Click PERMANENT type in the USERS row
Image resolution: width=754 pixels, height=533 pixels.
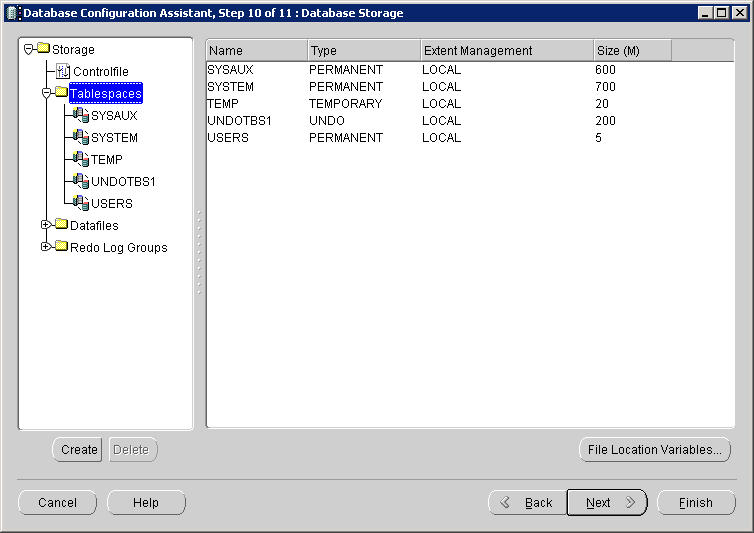point(346,138)
